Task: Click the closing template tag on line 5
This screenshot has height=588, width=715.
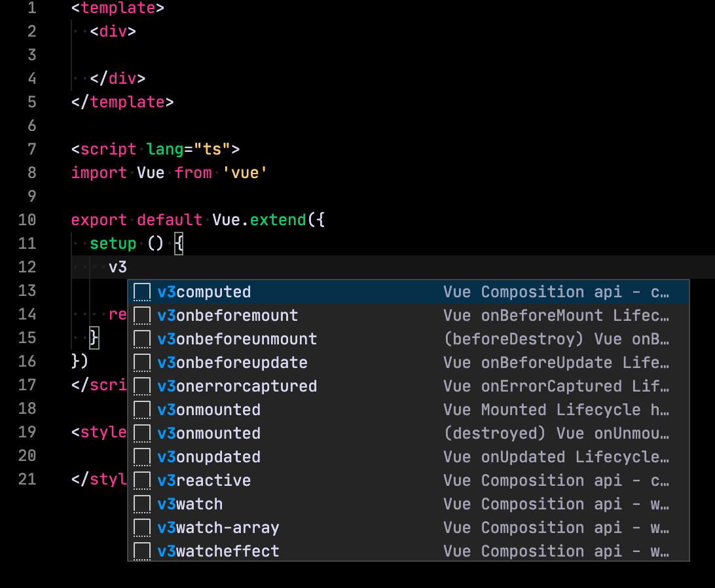Action: click(x=122, y=102)
